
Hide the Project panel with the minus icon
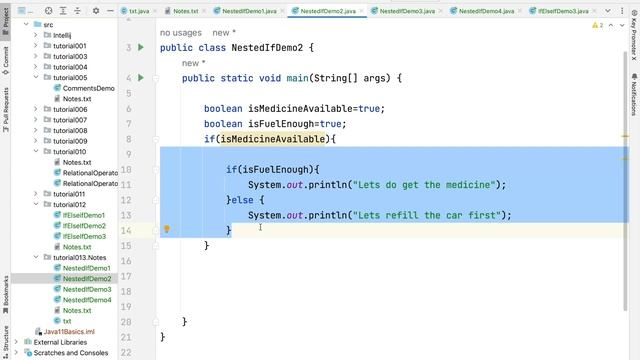pyautogui.click(x=110, y=11)
